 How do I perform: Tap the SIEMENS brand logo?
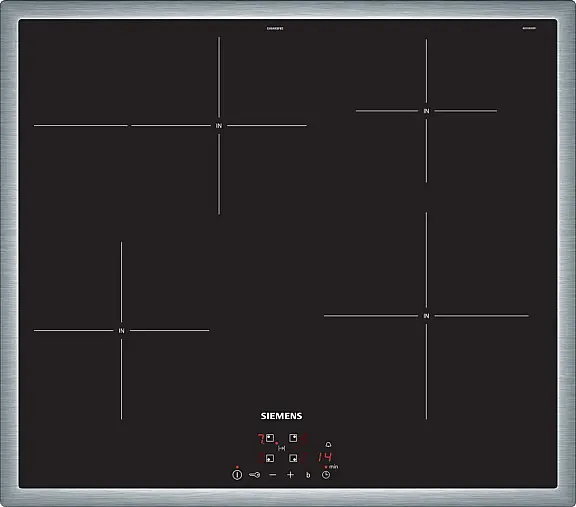click(x=281, y=416)
